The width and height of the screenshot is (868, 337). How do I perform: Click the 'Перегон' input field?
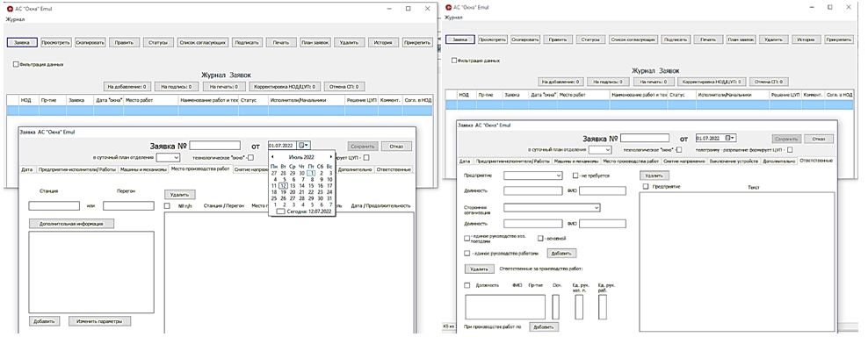[x=128, y=206]
